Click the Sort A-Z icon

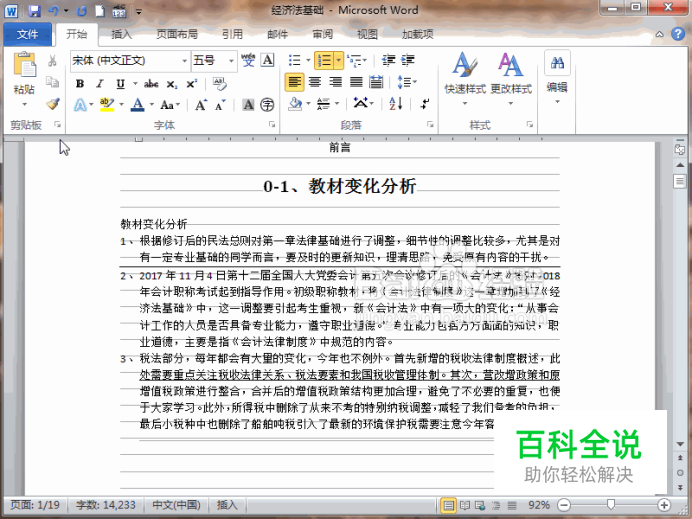tap(396, 104)
